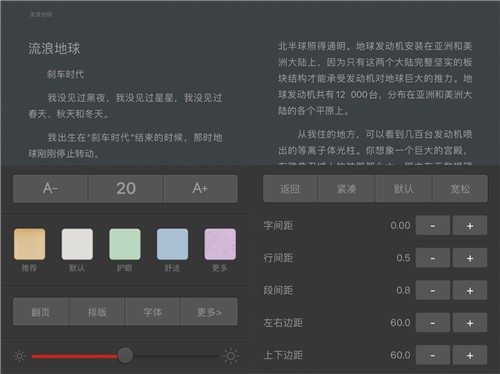Image resolution: width=500 pixels, height=374 pixels.
Task: Decrease 字间距 character spacing
Action: coord(433,226)
